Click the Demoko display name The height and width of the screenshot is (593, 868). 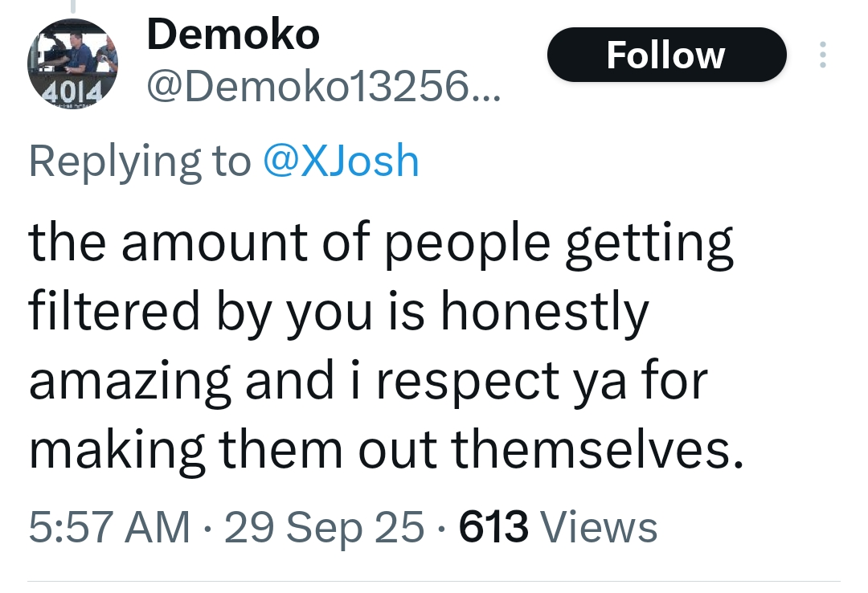click(x=233, y=35)
